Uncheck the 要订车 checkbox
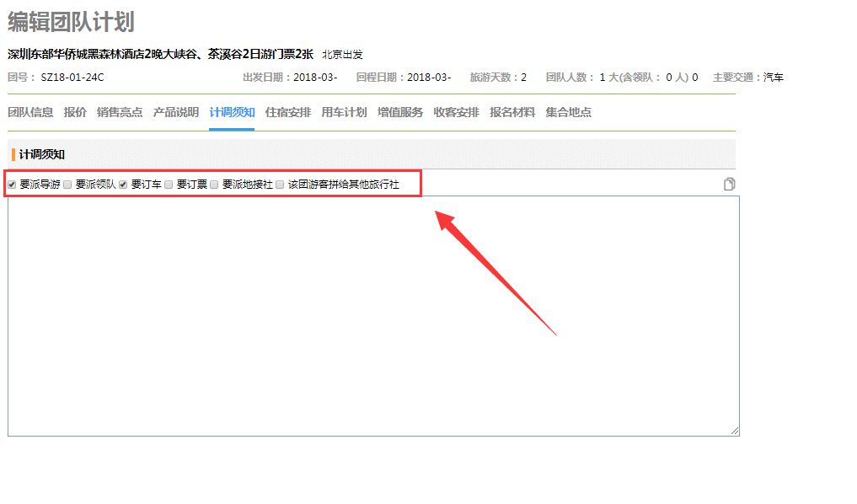The height and width of the screenshot is (504, 857). pyautogui.click(x=123, y=185)
